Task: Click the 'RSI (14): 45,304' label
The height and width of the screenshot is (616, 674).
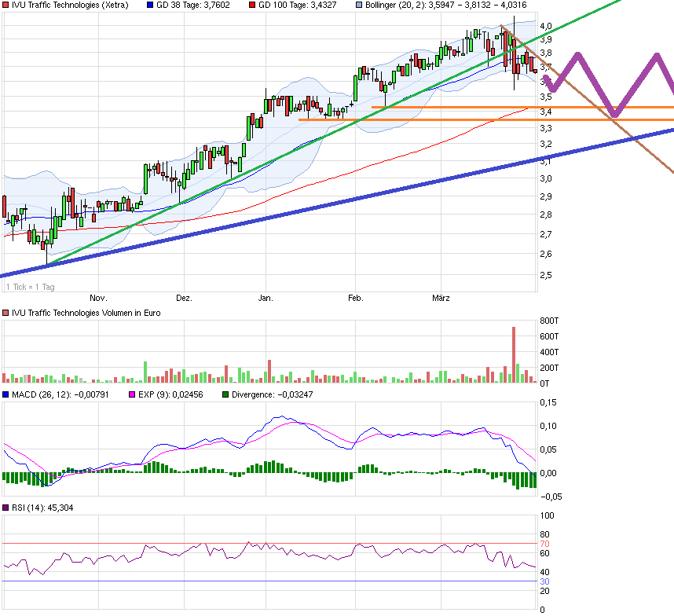Action: click(42, 508)
